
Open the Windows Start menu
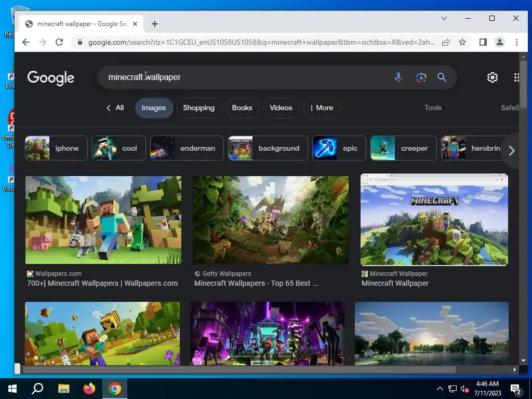[12, 389]
